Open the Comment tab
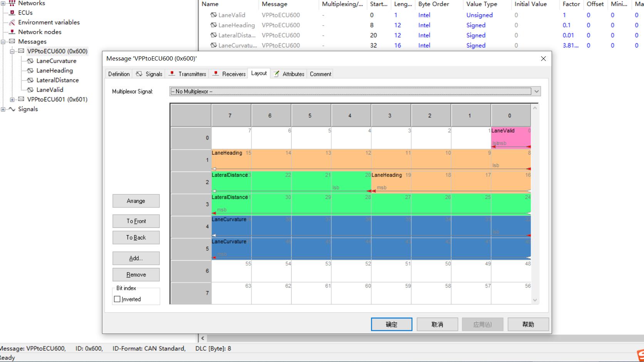Image resolution: width=644 pixels, height=362 pixels. pos(320,74)
